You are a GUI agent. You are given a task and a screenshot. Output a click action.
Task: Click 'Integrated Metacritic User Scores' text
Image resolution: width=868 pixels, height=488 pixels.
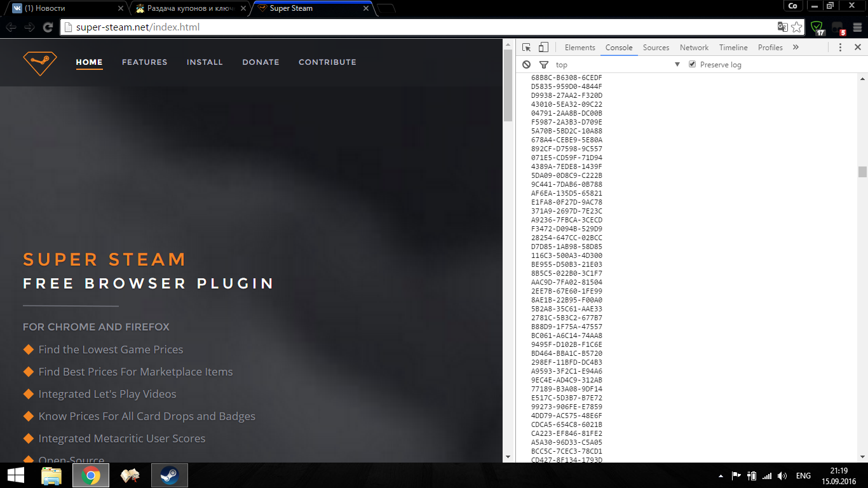click(122, 438)
